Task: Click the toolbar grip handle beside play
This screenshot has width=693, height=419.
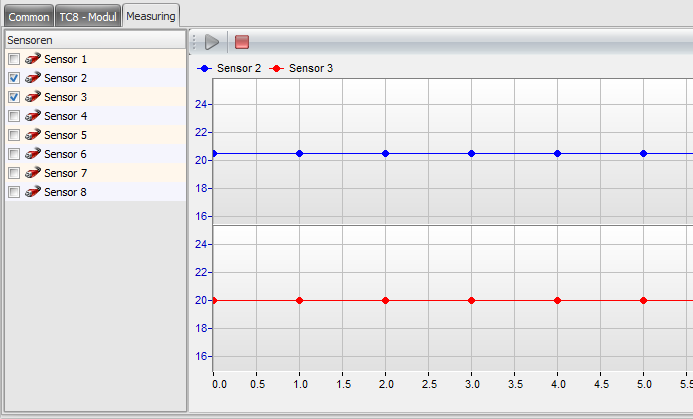Action: 194,42
